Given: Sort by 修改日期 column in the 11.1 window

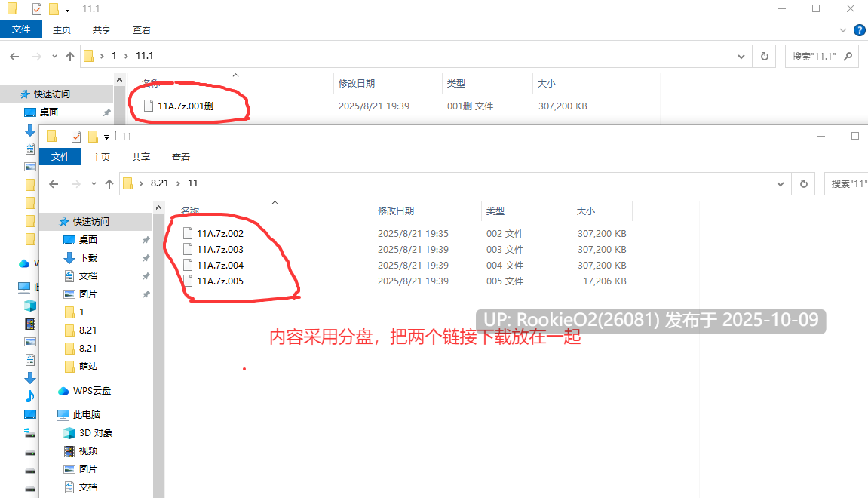Looking at the screenshot, I should pos(357,84).
